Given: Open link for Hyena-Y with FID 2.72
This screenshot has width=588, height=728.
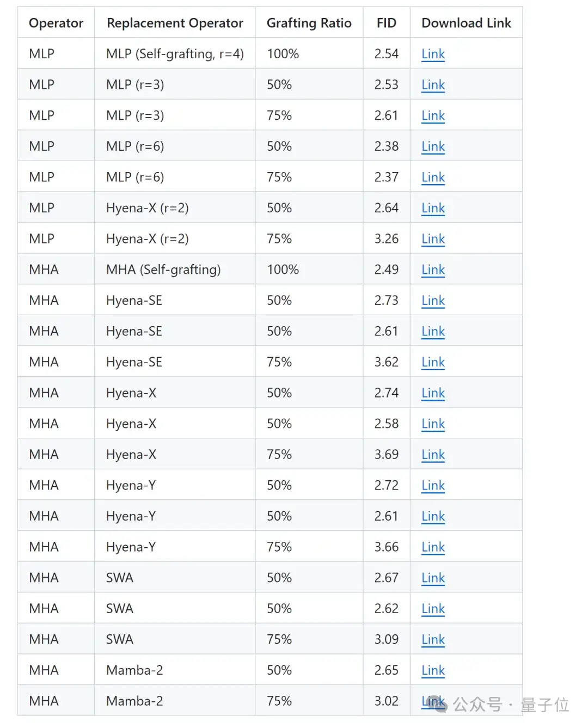Looking at the screenshot, I should click(x=433, y=485).
